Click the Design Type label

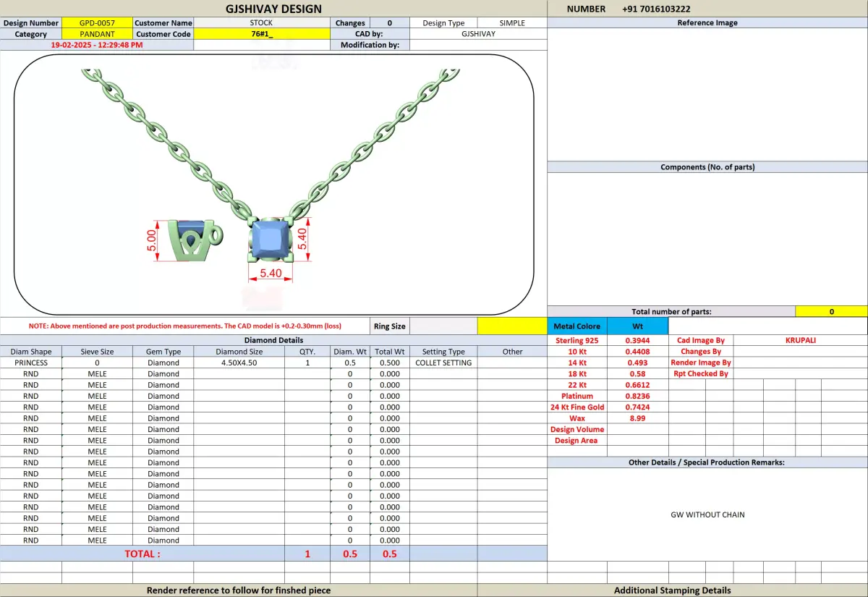pyautogui.click(x=444, y=23)
